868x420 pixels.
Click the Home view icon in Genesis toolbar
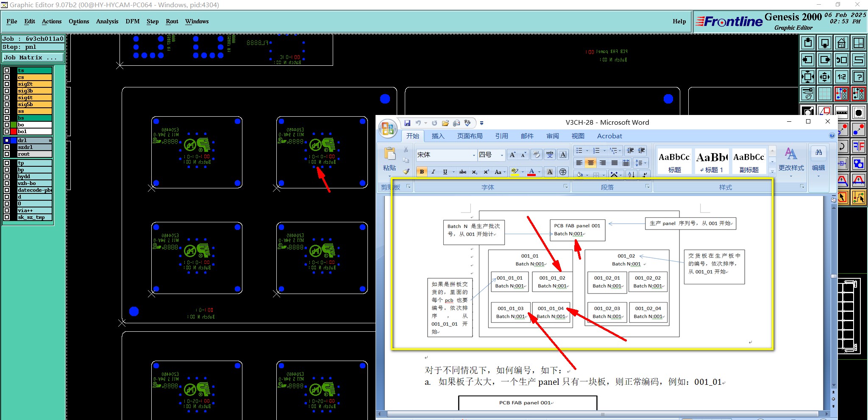[x=842, y=43]
